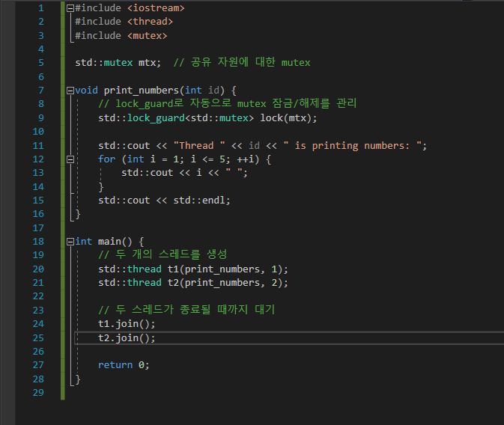Click the Korean comment after mtx declaration
The width and height of the screenshot is (504, 425).
point(242,62)
